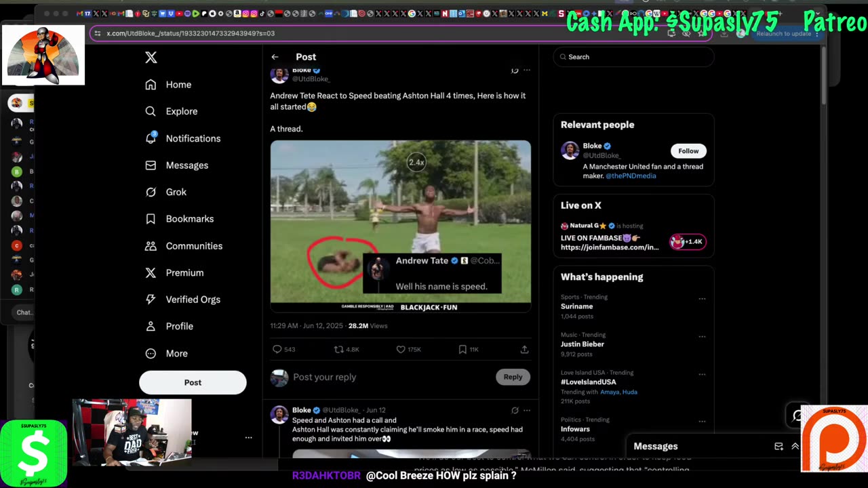Image resolution: width=868 pixels, height=488 pixels.
Task: Open main post's three-dot menu
Action: point(527,70)
